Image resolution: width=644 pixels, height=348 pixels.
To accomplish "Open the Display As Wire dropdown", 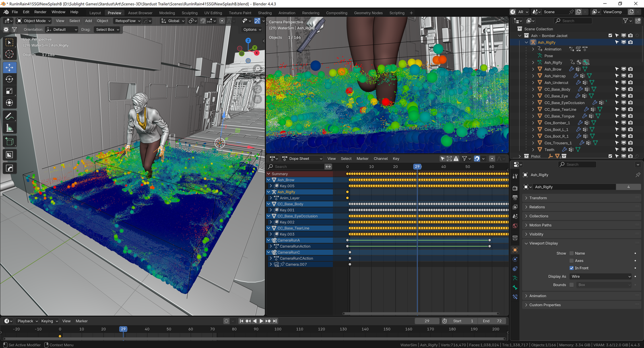I will pos(601,276).
